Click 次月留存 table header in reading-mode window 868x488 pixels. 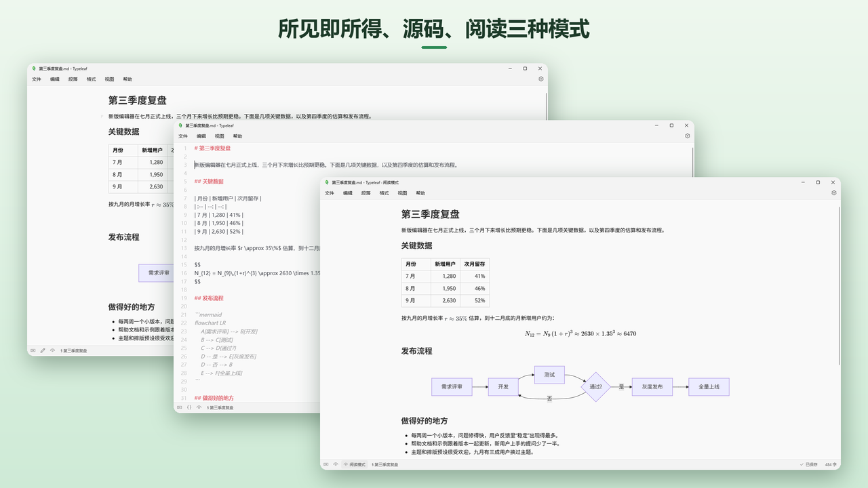(x=474, y=264)
